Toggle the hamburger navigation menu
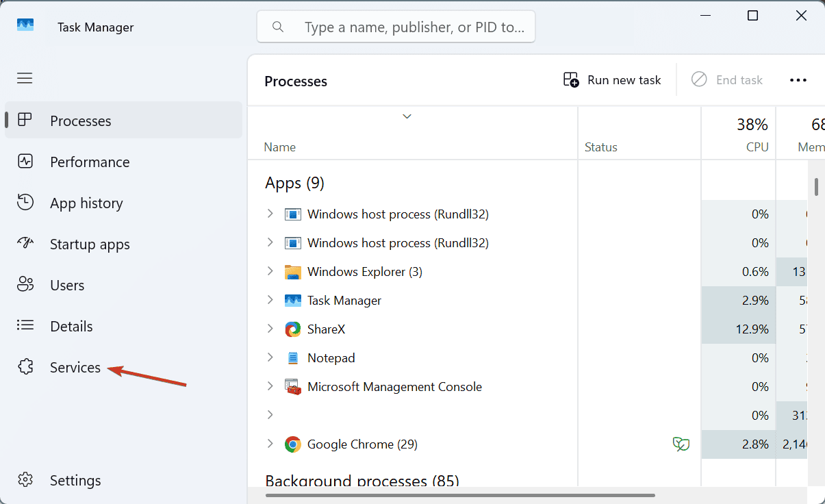 click(x=25, y=78)
